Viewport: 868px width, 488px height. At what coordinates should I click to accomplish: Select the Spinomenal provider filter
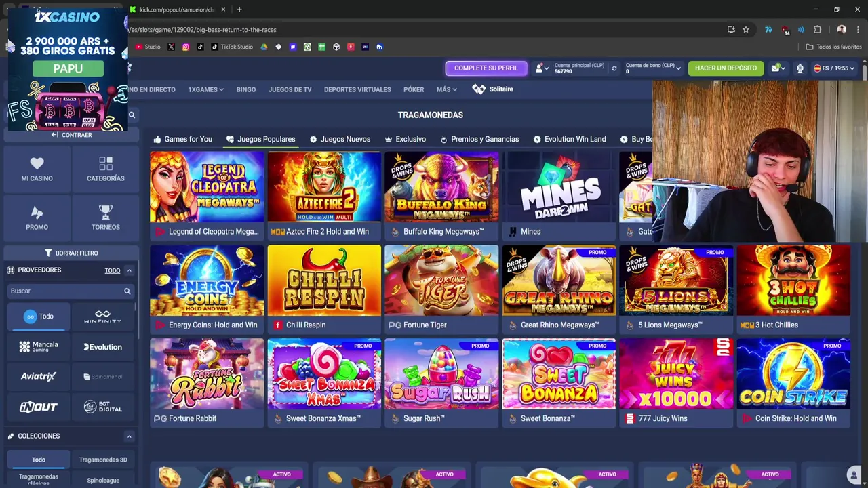102,376
